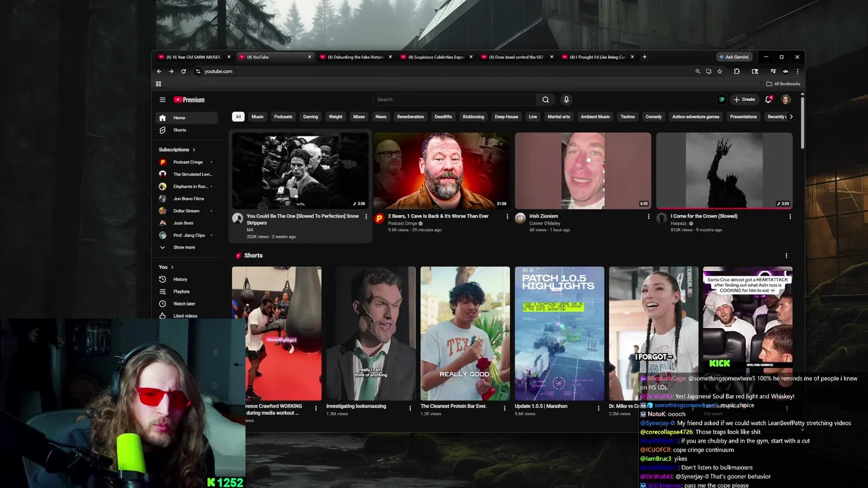Show more filter chips with right arrow
This screenshot has width=868, height=488.
click(x=791, y=117)
